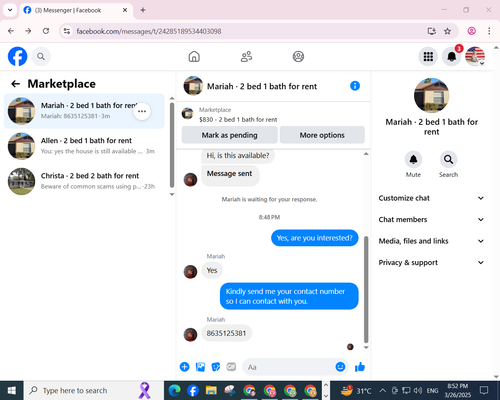Image resolution: width=500 pixels, height=400 pixels.
Task: Expand Chat members section
Action: point(431,220)
